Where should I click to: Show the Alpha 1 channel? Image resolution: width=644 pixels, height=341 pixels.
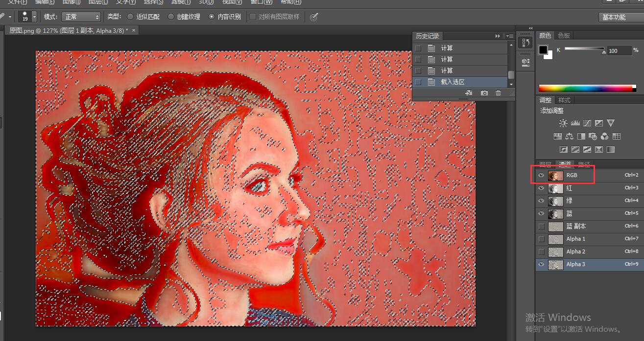(541, 239)
